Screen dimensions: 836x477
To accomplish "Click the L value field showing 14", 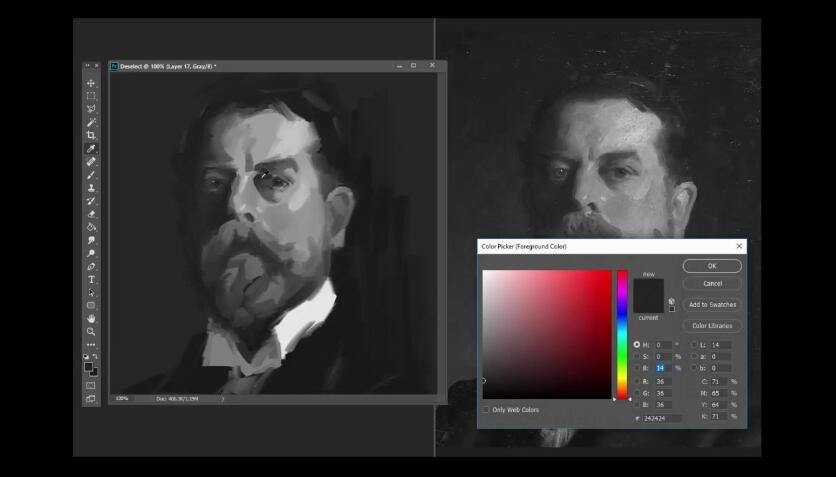I will click(720, 345).
